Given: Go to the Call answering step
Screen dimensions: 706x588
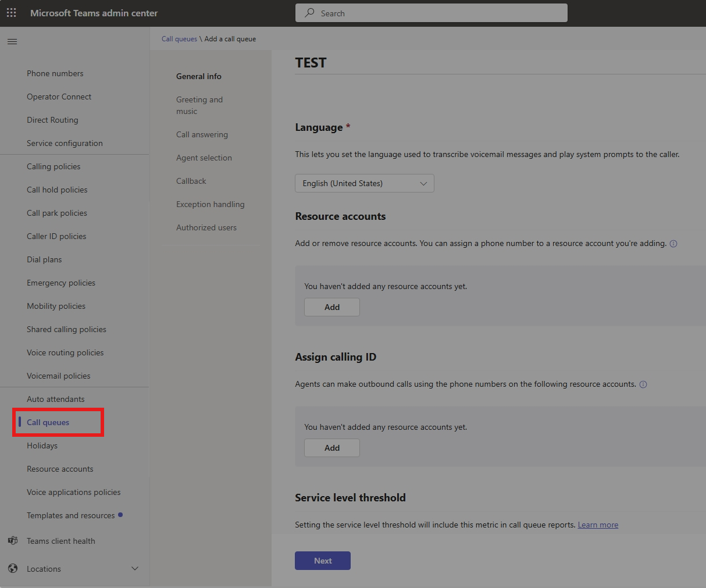Looking at the screenshot, I should (x=202, y=134).
